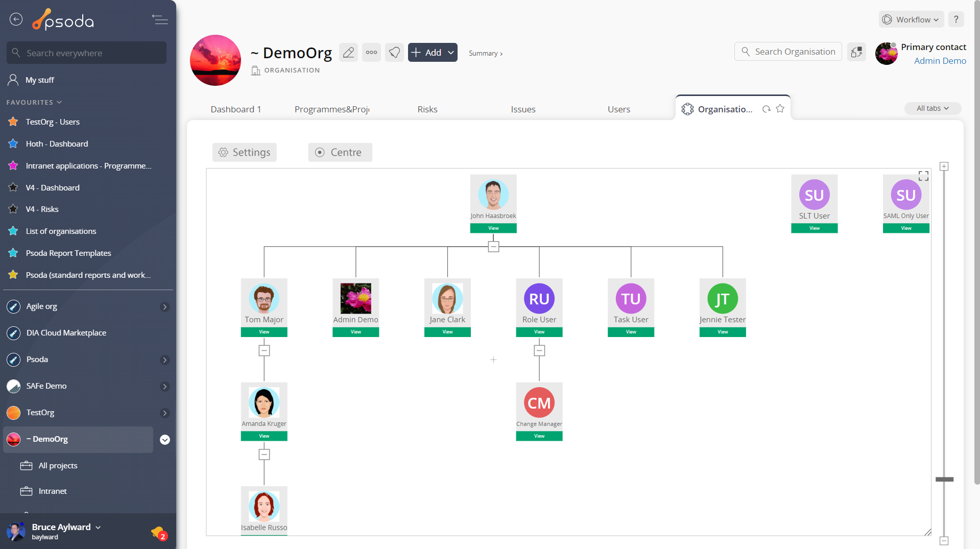Click the back arrow icon in sidebar
The height and width of the screenshot is (549, 980).
16,19
